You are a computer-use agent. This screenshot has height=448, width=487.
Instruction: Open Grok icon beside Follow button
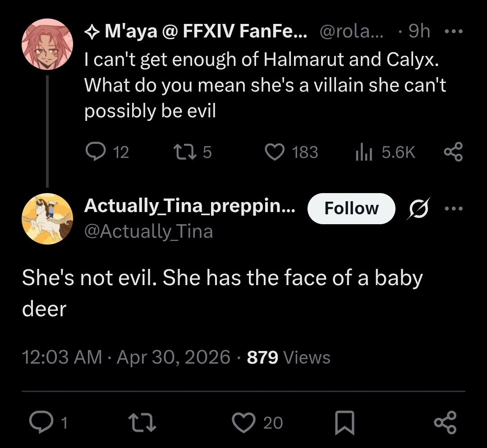click(418, 208)
